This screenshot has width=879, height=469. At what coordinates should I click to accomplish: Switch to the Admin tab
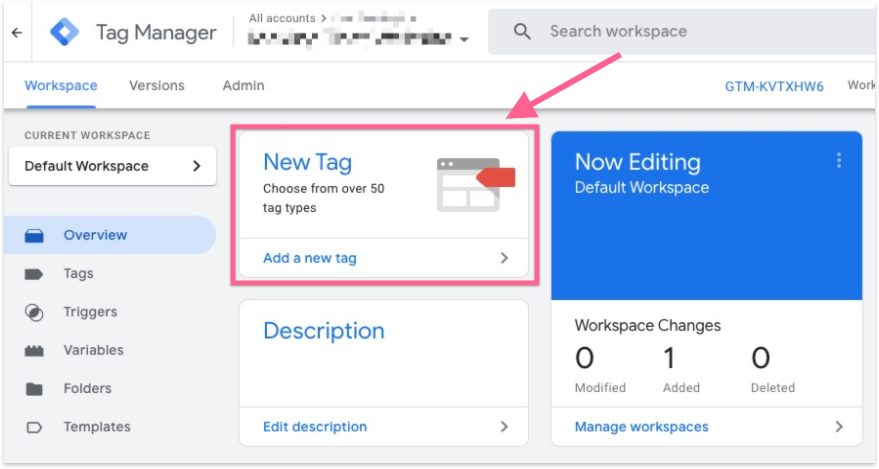pos(243,86)
